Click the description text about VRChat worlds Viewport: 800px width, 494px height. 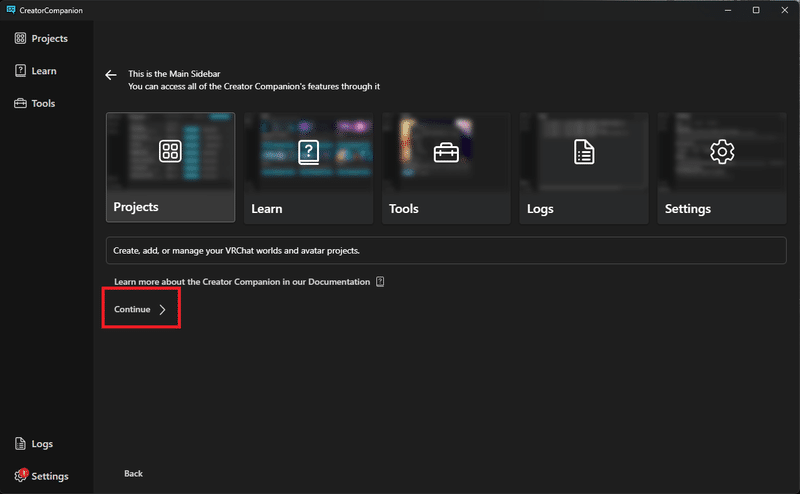236,251
